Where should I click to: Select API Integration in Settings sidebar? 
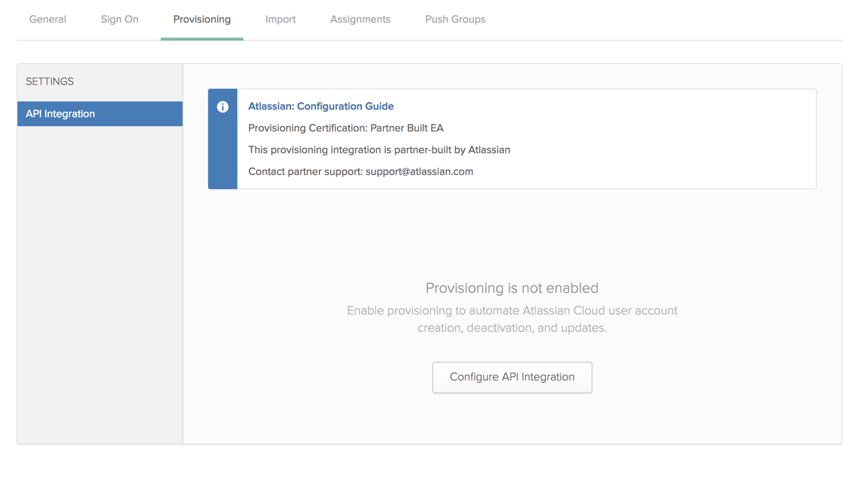point(100,113)
